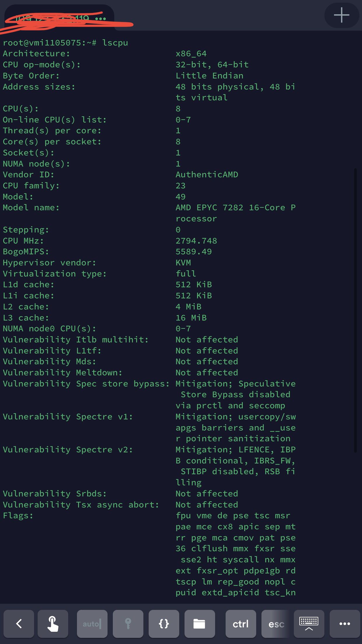Tap the back arrow in bottom toolbar
The height and width of the screenshot is (644, 362).
19,624
